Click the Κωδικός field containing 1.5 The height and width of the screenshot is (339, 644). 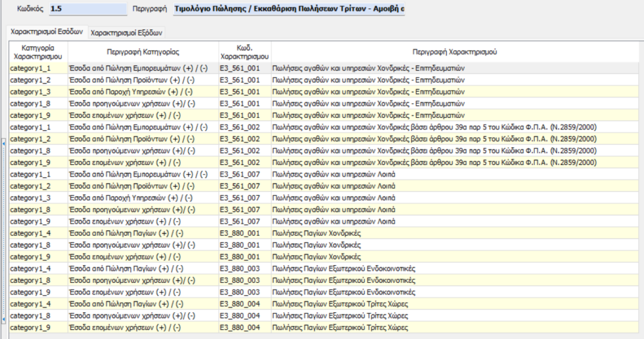[87, 10]
